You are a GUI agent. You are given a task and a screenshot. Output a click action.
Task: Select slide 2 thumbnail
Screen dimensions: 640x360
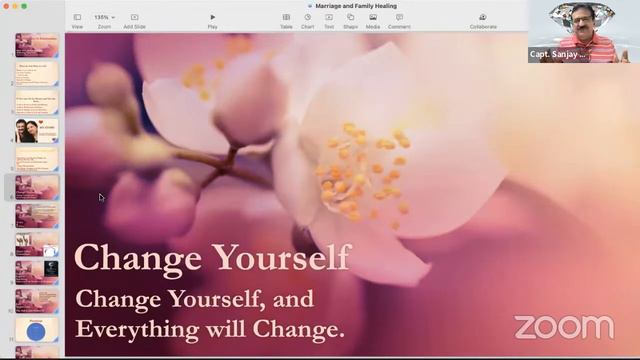click(37, 73)
